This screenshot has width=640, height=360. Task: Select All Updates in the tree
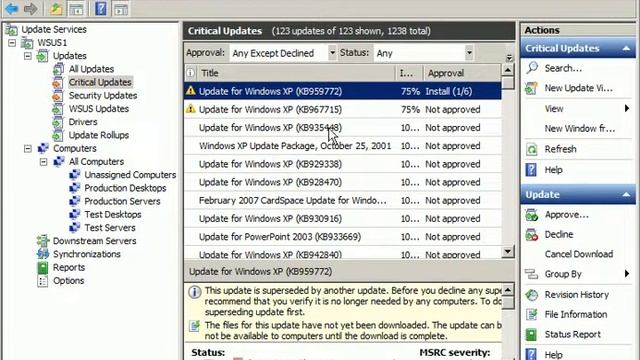coord(91,69)
